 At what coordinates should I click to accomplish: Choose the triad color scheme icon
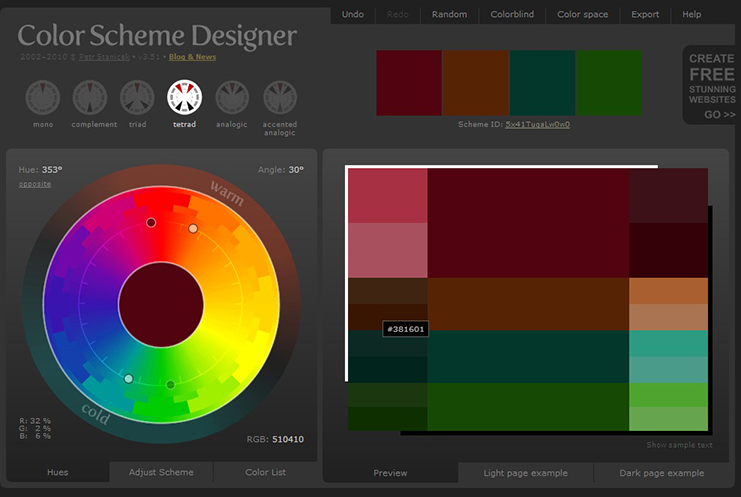point(136,98)
